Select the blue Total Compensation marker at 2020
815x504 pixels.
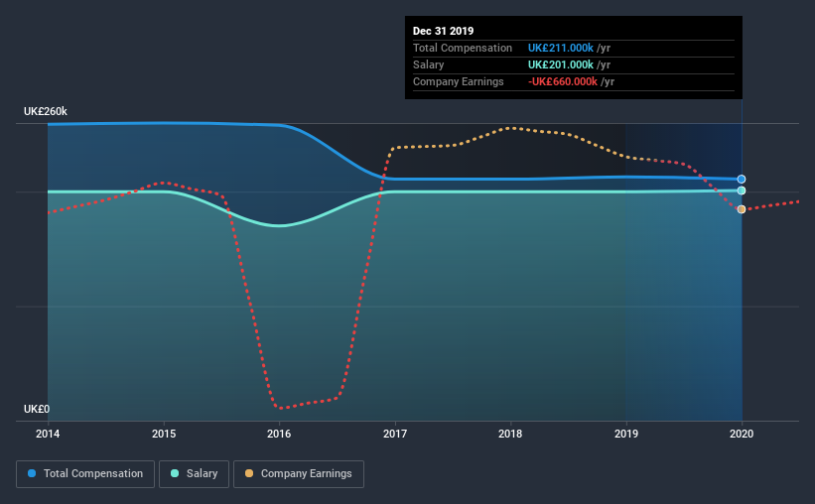click(x=742, y=180)
